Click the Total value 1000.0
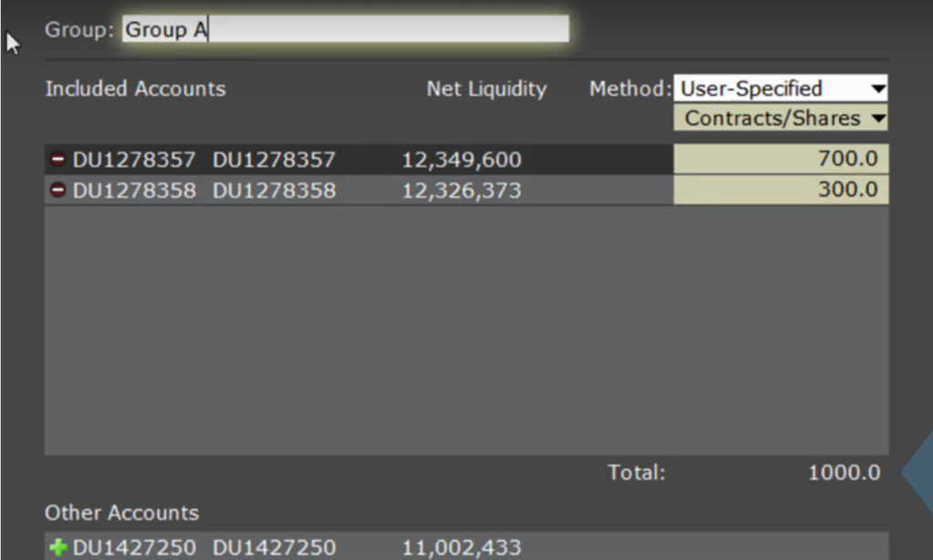 (x=844, y=473)
